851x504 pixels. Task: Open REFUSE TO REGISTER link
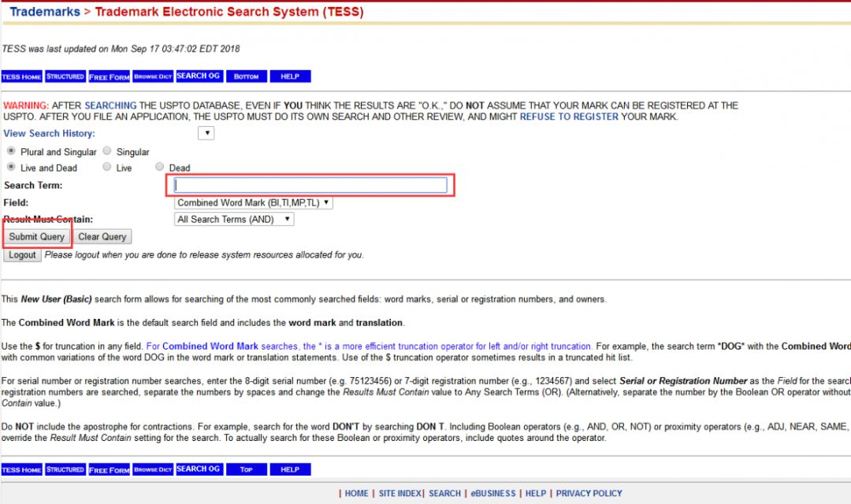pyautogui.click(x=569, y=117)
